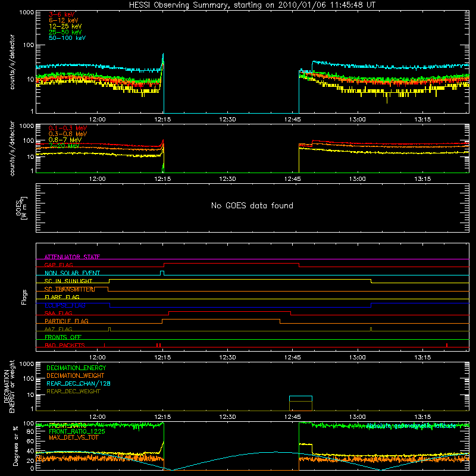Select the BAD_PACKETS flag label
This screenshot has height=476, width=476.
tap(65, 345)
